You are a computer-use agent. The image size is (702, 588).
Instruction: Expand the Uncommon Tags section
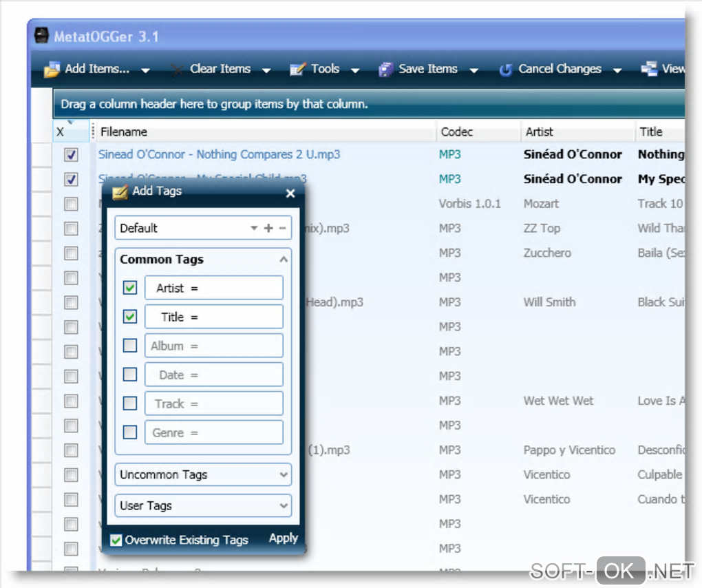point(284,474)
